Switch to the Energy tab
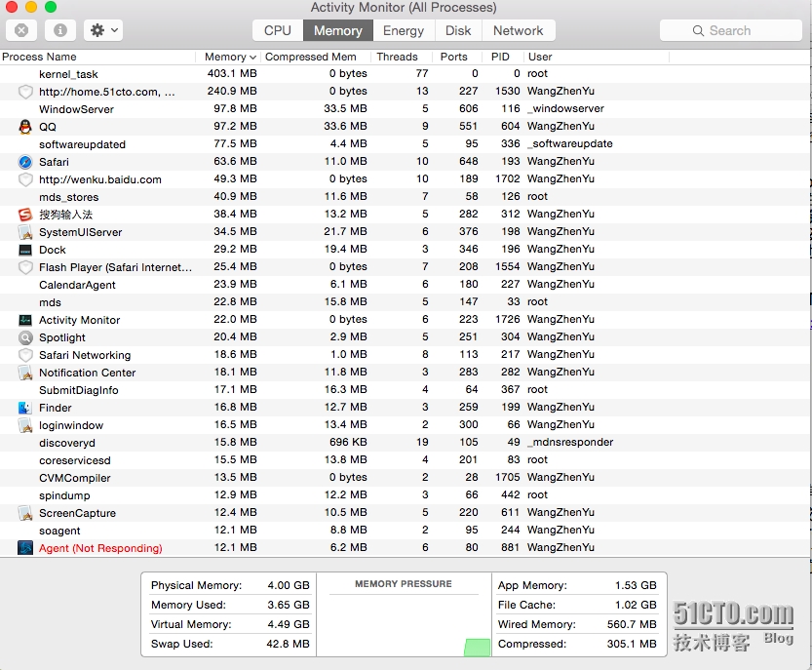Screen dimensions: 812x670 [404, 30]
